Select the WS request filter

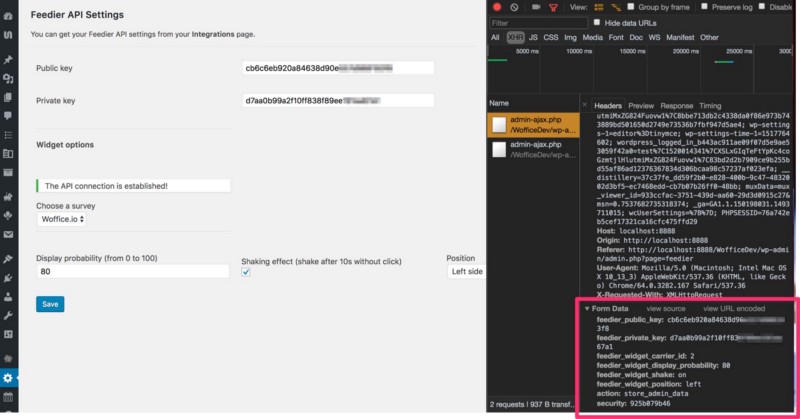[654, 37]
